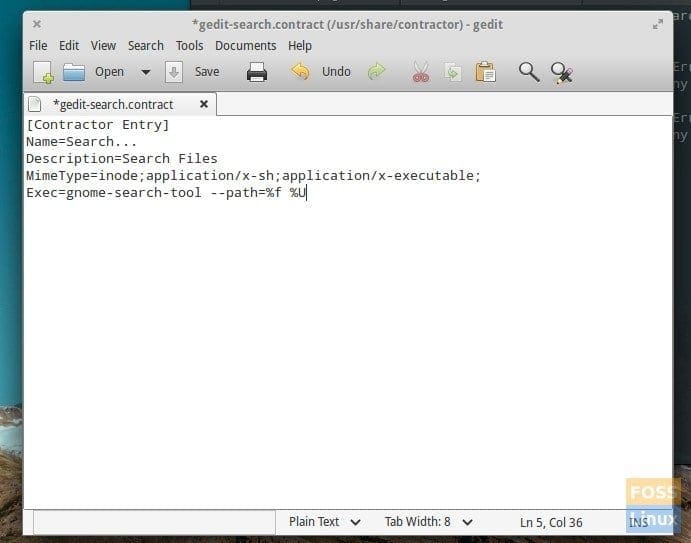Open the Plain Text language dropdown
Viewport: 691px width, 543px height.
pos(325,522)
